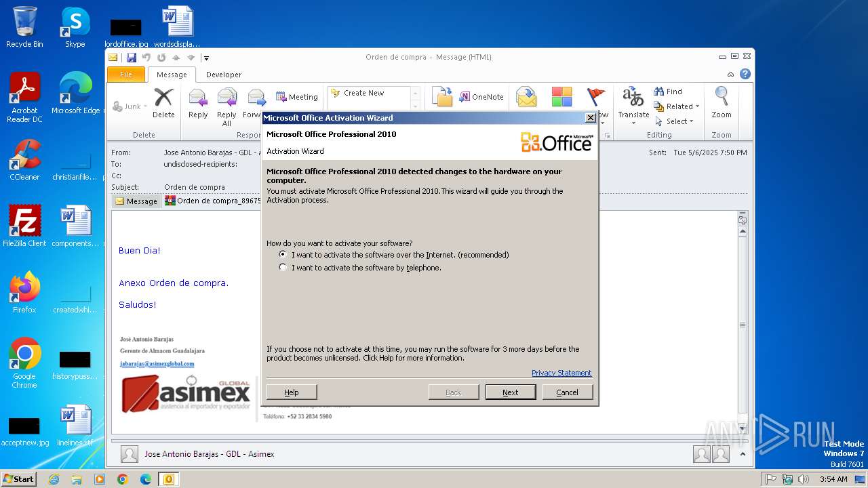The height and width of the screenshot is (488, 868).
Task: Open Skype desktop shortcut
Action: [75, 27]
